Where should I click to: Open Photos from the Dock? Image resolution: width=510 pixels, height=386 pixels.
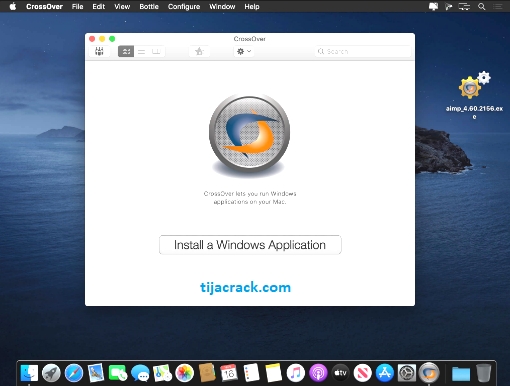pos(185,373)
